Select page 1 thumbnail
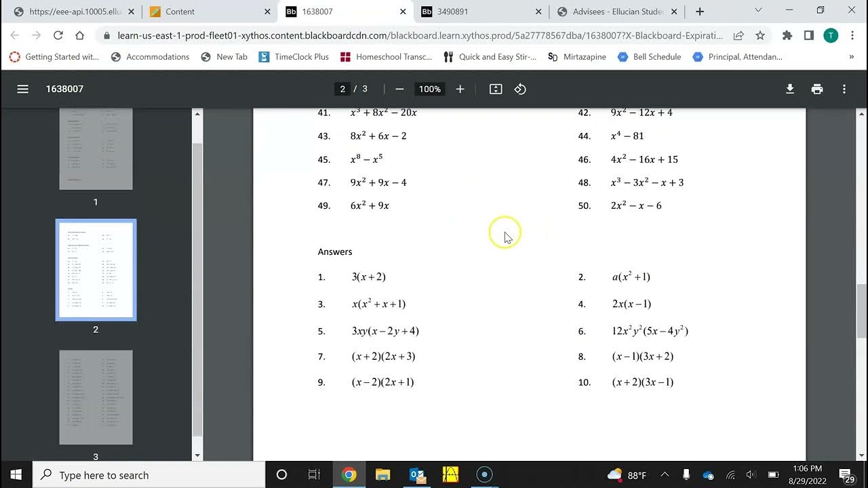 (x=96, y=149)
